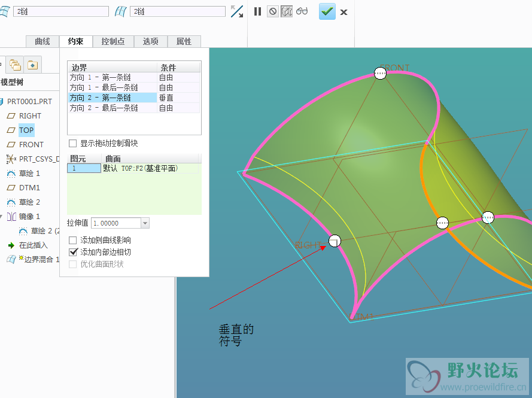Viewport: 532px width, 398px height.
Task: Select PRT0001.PRT in model tree
Action: (x=29, y=102)
